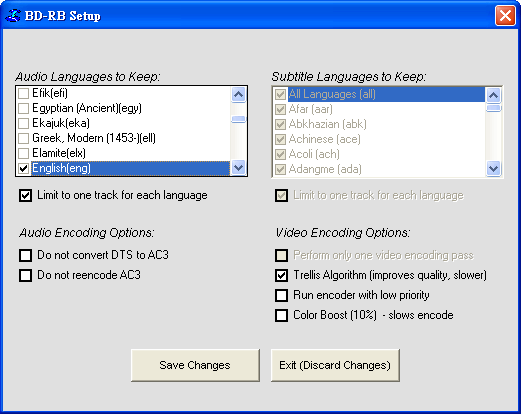The width and height of the screenshot is (521, 414).
Task: Click the BD-RB Setup title bar icon
Action: coord(13,16)
